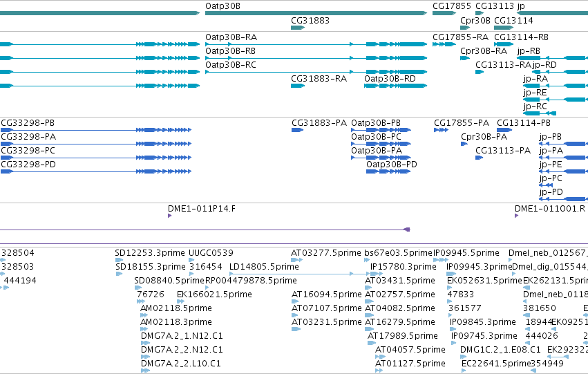Click the jp-RC transcript label
Image resolution: width=588 pixels, height=374 pixels.
pos(535,106)
